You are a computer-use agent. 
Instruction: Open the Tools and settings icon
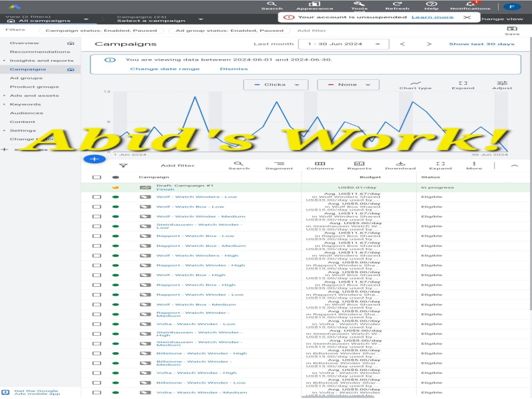[x=359, y=5]
